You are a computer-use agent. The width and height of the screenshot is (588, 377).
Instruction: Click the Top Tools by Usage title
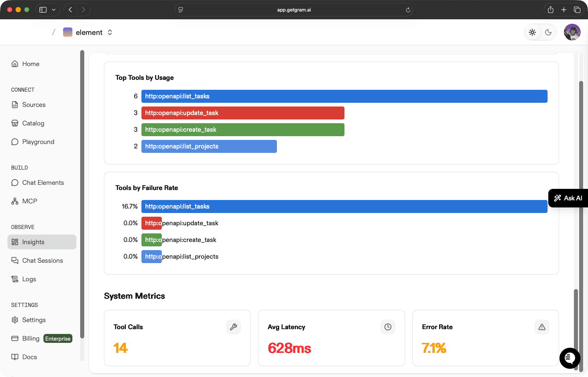[x=144, y=78]
